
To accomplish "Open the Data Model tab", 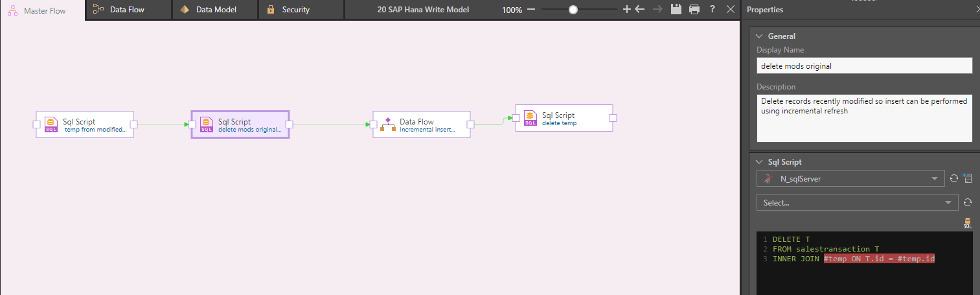I will point(215,10).
